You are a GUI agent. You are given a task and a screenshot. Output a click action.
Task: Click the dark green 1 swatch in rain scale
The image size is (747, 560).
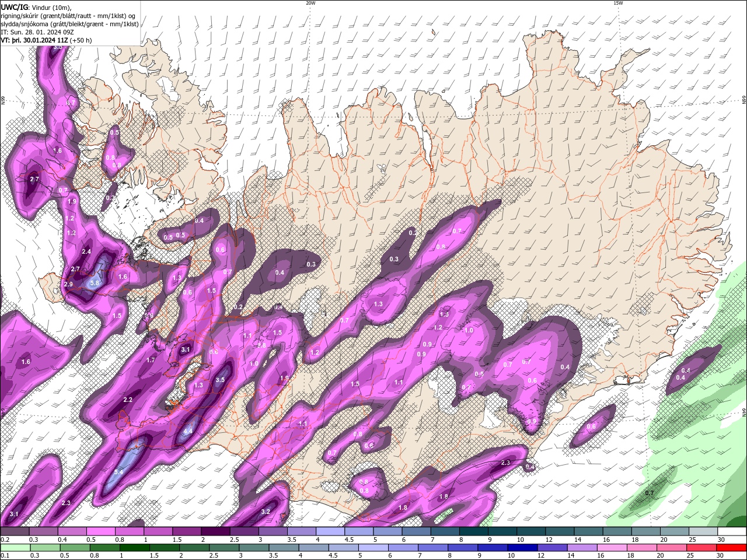(134, 548)
